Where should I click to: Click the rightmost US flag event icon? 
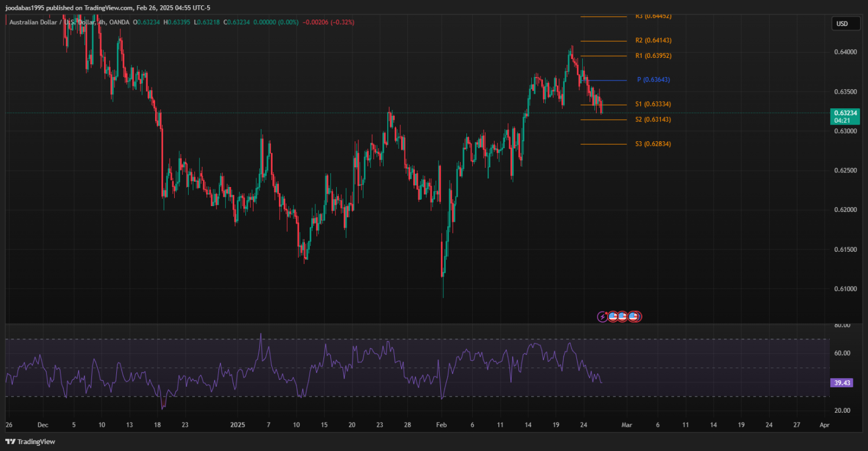coord(634,317)
